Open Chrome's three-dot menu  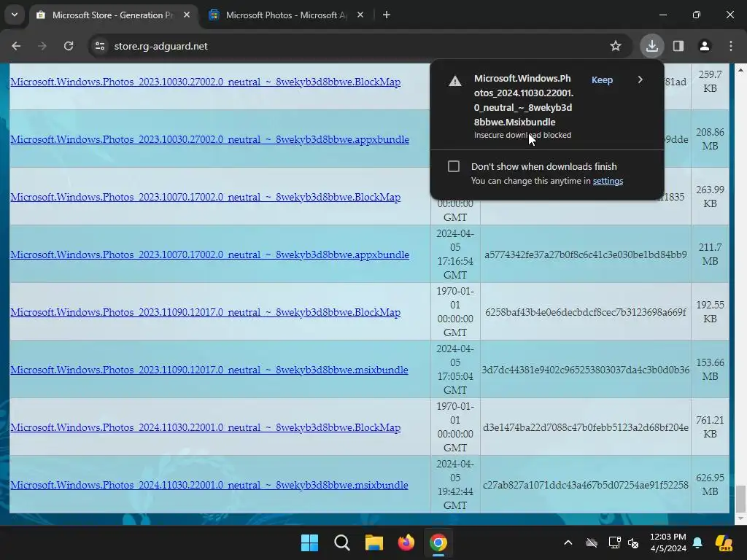point(731,46)
